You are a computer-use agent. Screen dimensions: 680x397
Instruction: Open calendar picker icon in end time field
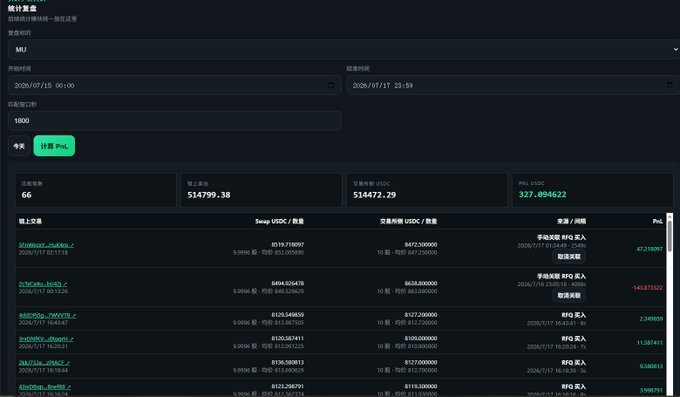pos(670,85)
